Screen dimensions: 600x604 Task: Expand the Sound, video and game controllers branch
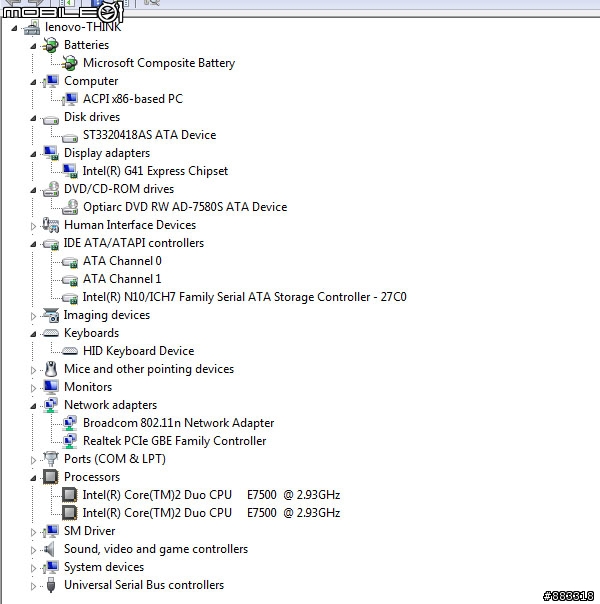click(x=34, y=550)
